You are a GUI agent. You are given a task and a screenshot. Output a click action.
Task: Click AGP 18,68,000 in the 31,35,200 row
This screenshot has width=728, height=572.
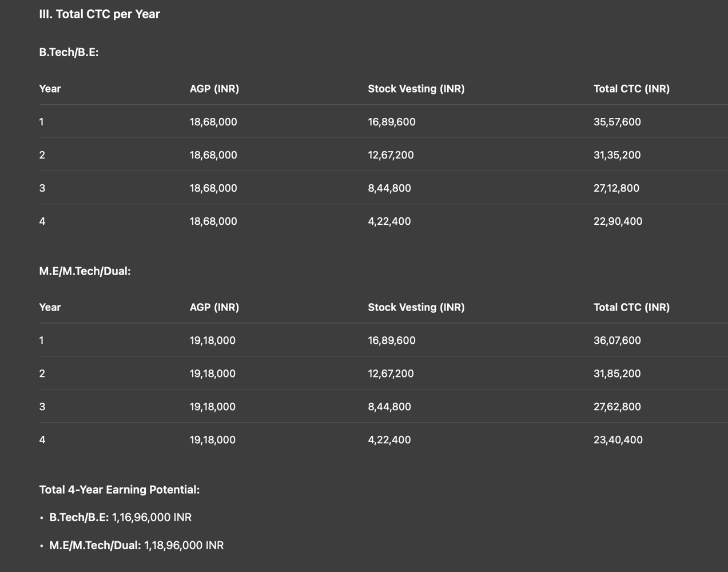213,155
